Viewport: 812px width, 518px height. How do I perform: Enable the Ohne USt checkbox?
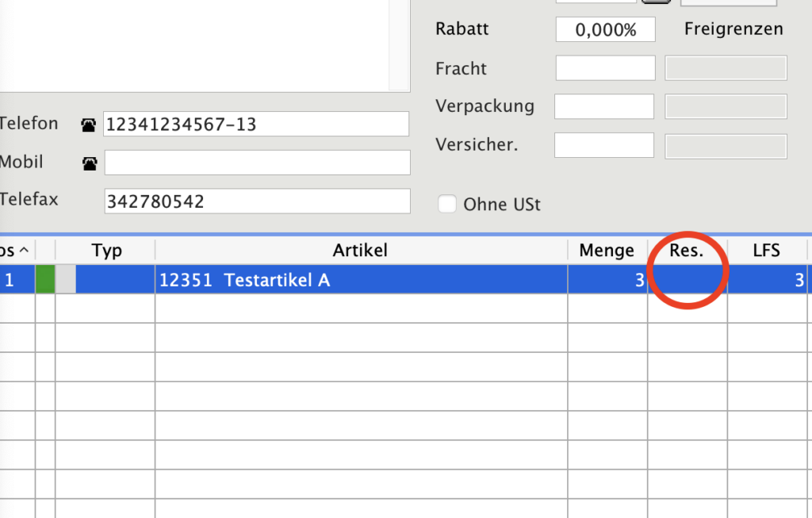447,204
